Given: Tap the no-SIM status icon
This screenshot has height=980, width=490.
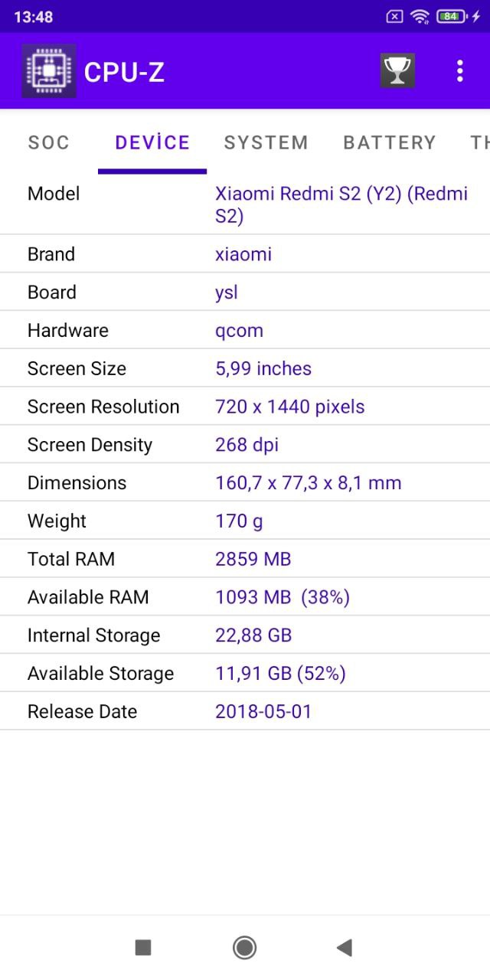Looking at the screenshot, I should tap(394, 16).
